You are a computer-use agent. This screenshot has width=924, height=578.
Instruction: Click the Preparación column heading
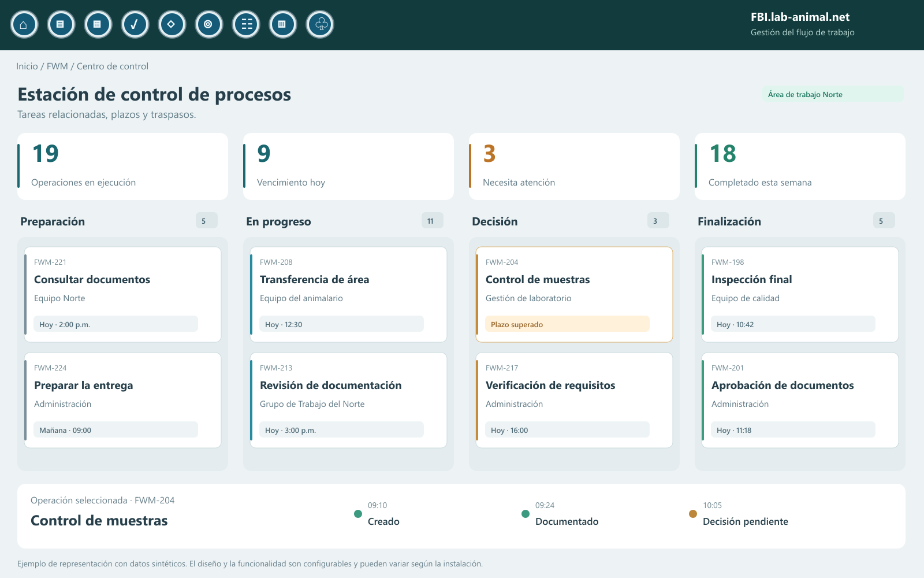click(53, 221)
